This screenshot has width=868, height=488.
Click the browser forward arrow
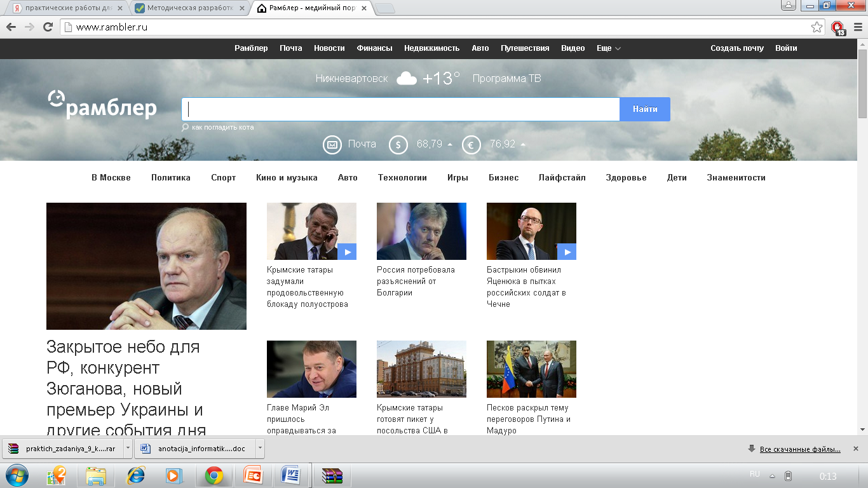click(29, 27)
